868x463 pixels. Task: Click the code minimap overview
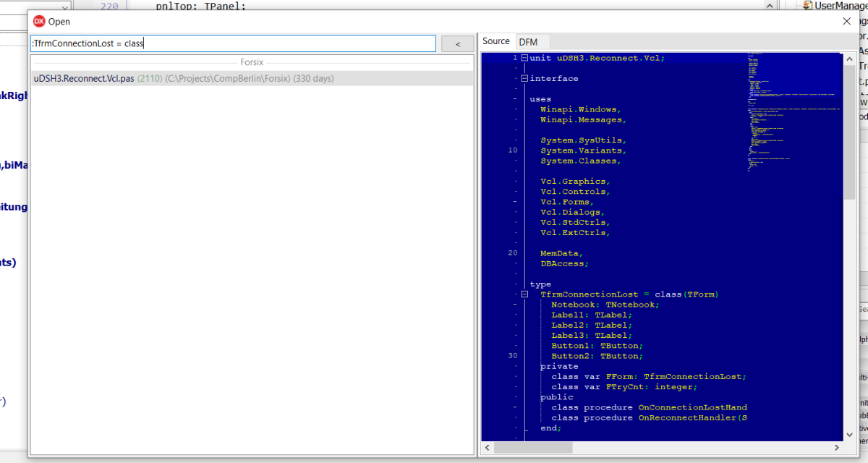[794, 112]
